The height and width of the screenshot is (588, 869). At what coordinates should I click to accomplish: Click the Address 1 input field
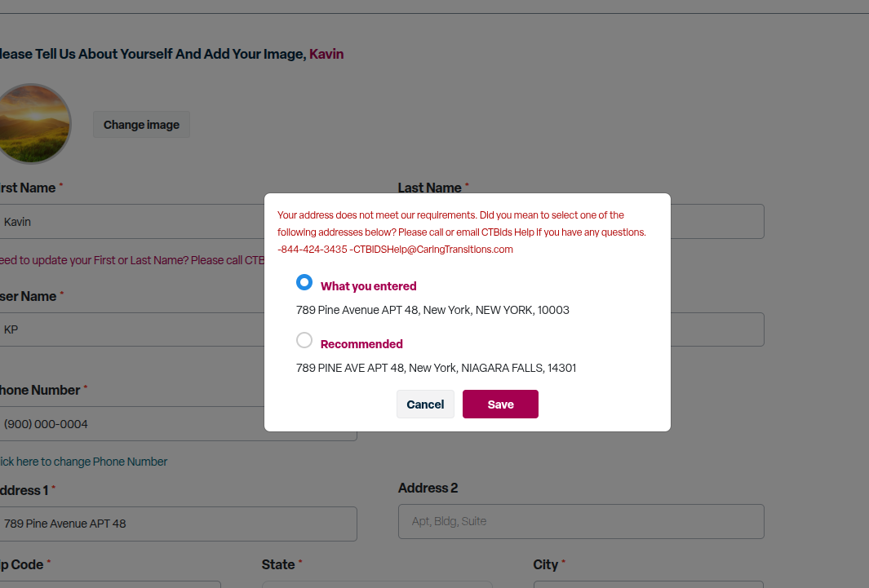click(179, 524)
